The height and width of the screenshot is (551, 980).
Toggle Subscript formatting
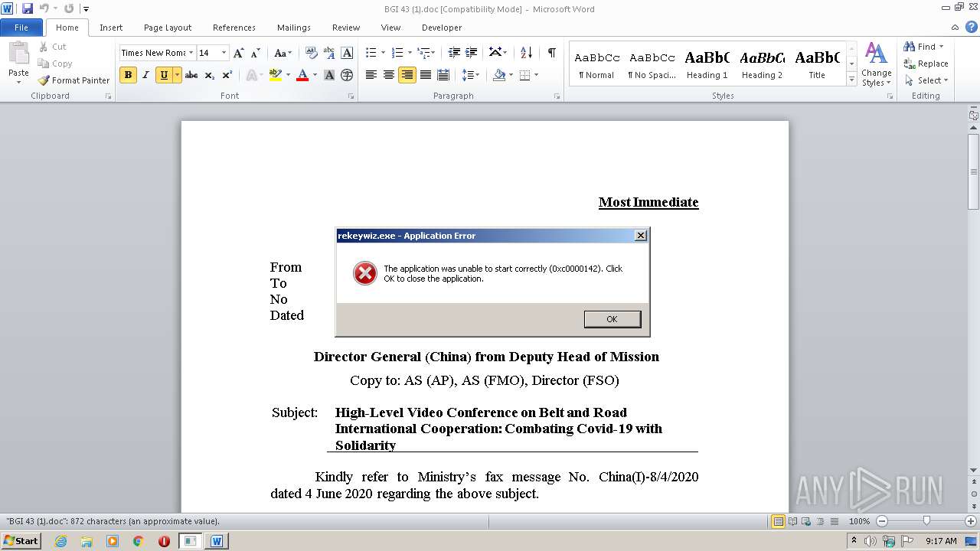[x=209, y=75]
